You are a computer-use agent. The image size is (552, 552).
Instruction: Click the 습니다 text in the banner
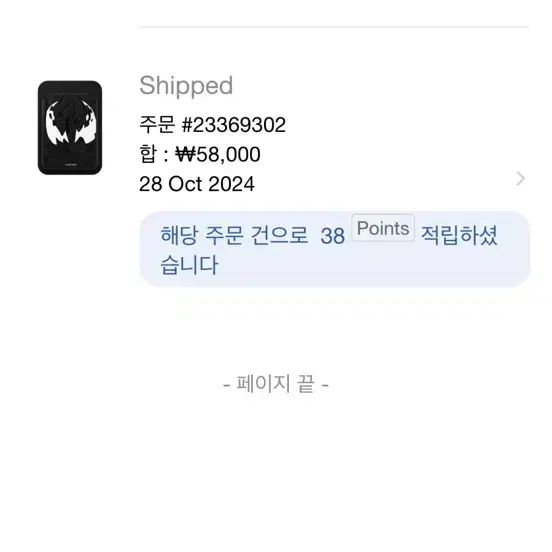189,265
